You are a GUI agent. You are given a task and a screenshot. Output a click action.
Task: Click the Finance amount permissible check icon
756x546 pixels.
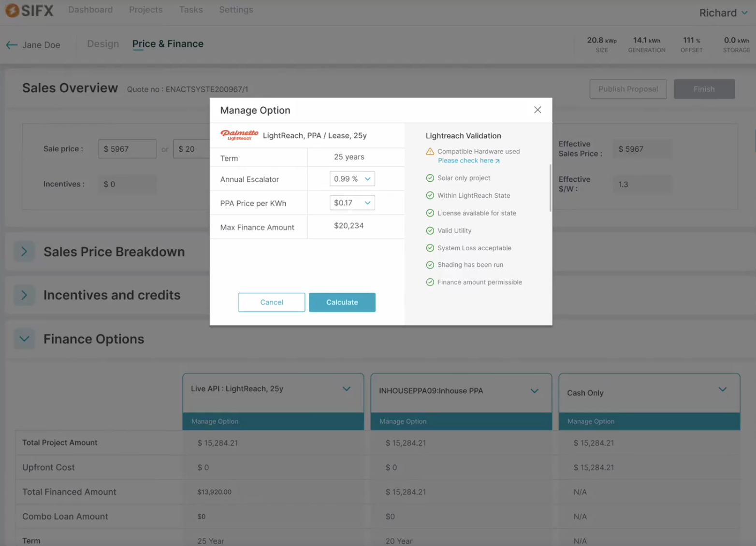click(430, 282)
